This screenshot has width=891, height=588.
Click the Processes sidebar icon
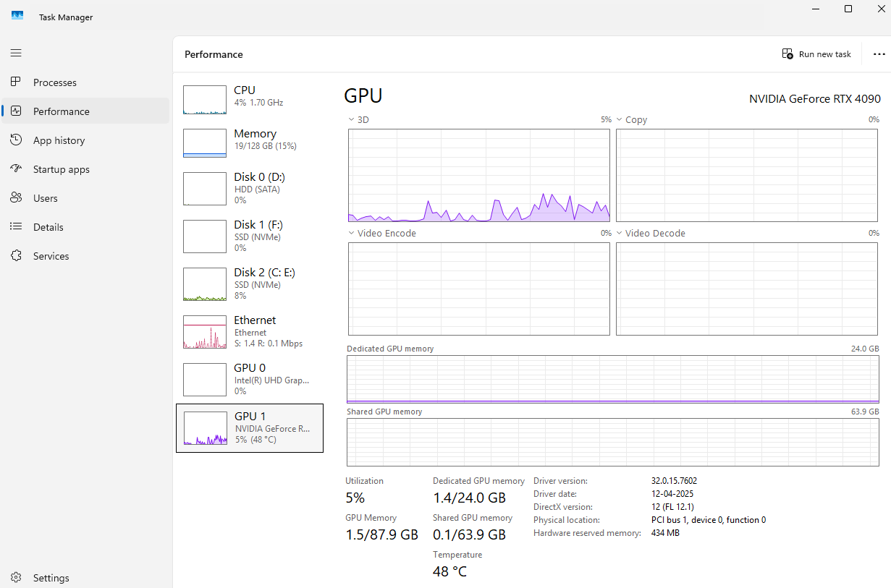[16, 82]
